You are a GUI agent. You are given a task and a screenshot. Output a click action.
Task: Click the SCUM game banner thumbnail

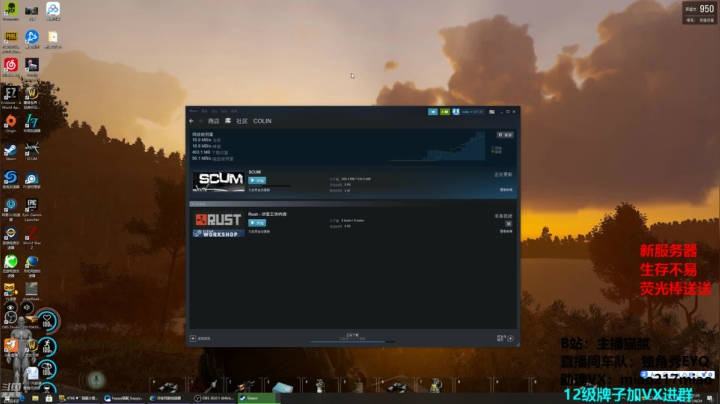(x=218, y=181)
